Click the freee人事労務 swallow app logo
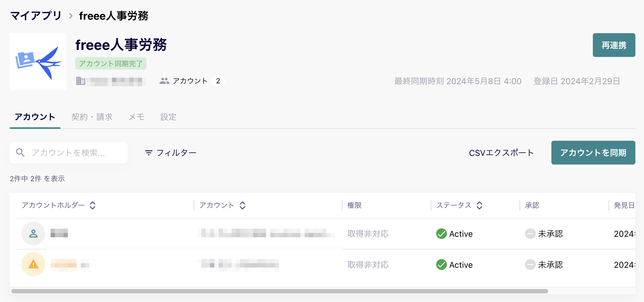This screenshot has width=644, height=302. [38, 62]
